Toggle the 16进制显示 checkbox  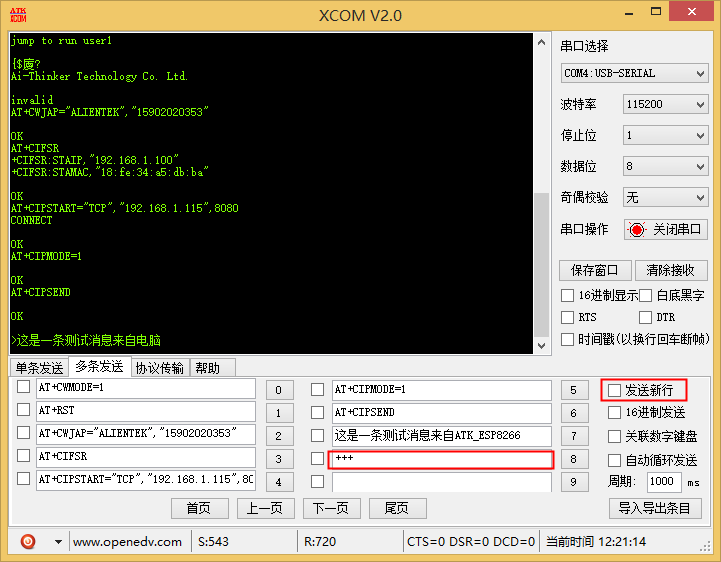(568, 295)
